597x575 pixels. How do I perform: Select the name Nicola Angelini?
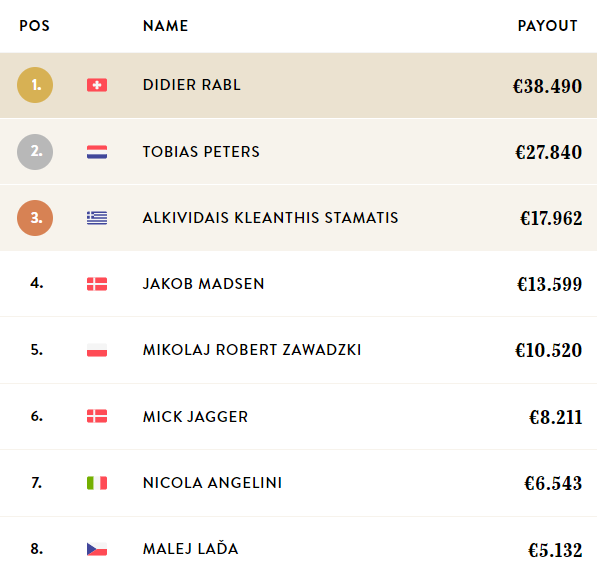pyautogui.click(x=212, y=483)
